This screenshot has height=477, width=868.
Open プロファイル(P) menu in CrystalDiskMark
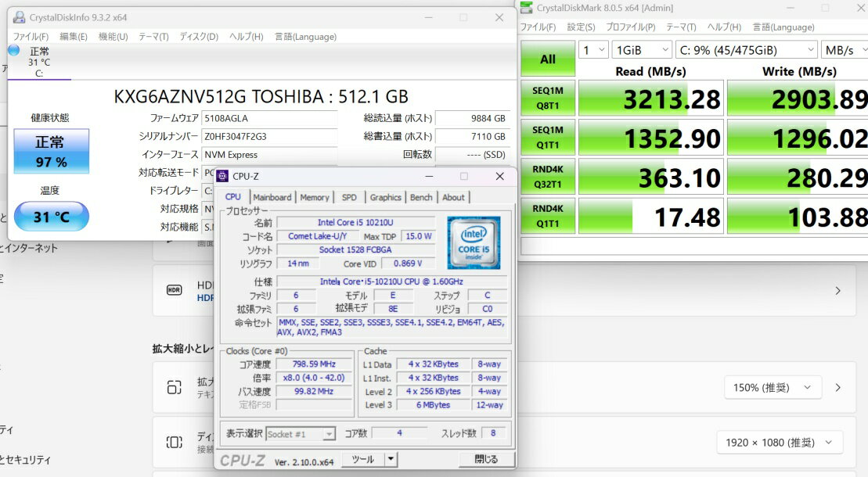click(630, 27)
